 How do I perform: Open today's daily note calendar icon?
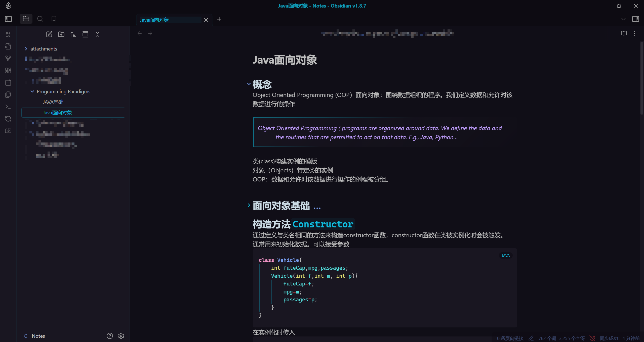(8, 82)
